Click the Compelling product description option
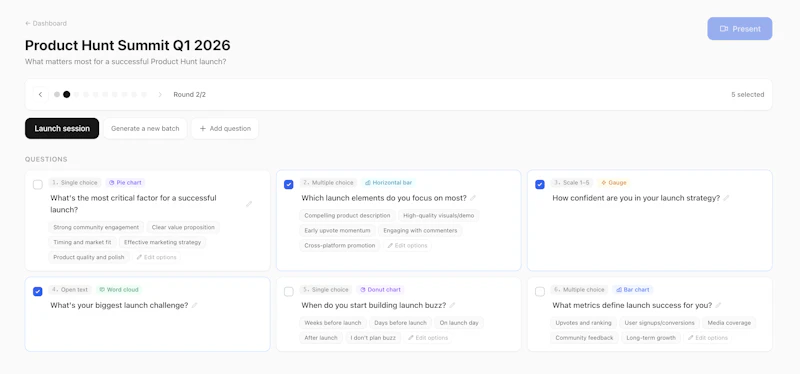The width and height of the screenshot is (800, 374). click(x=347, y=215)
